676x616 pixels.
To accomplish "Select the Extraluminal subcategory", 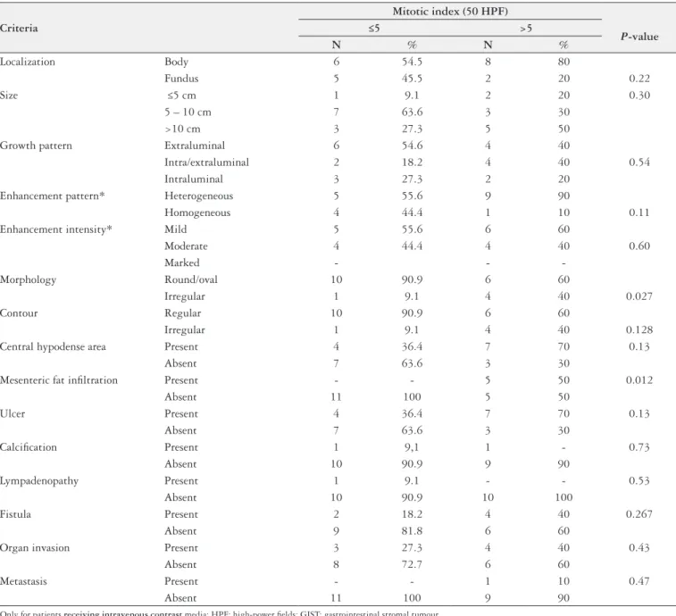I will pos(195,146).
